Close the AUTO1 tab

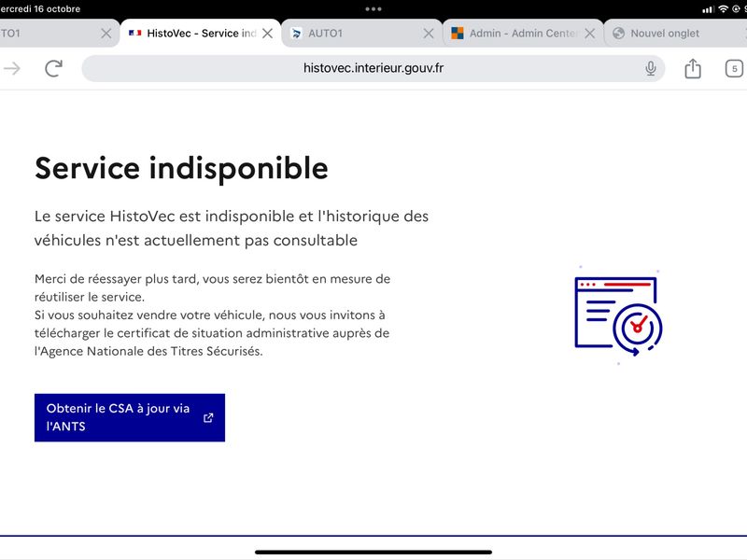point(429,34)
